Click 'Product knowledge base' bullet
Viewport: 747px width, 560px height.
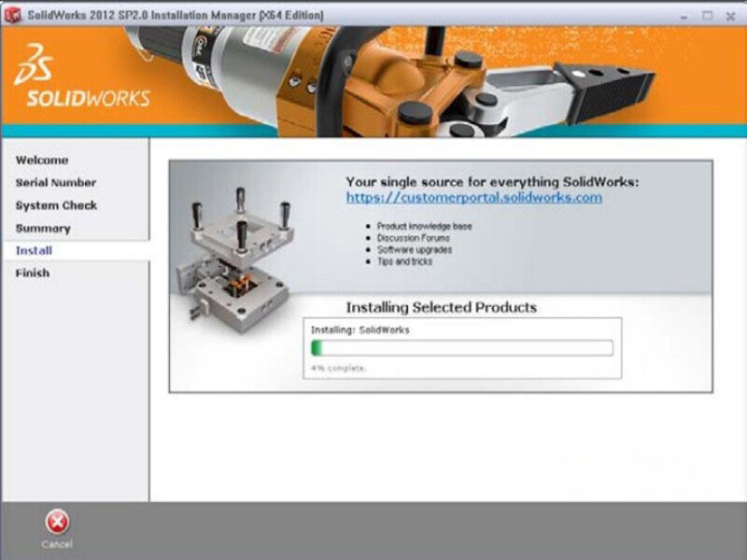click(x=425, y=226)
